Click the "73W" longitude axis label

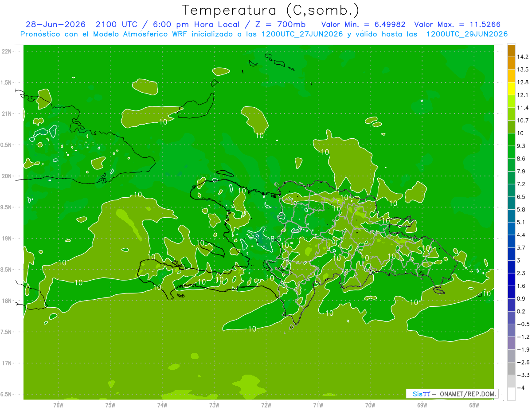[214, 405]
